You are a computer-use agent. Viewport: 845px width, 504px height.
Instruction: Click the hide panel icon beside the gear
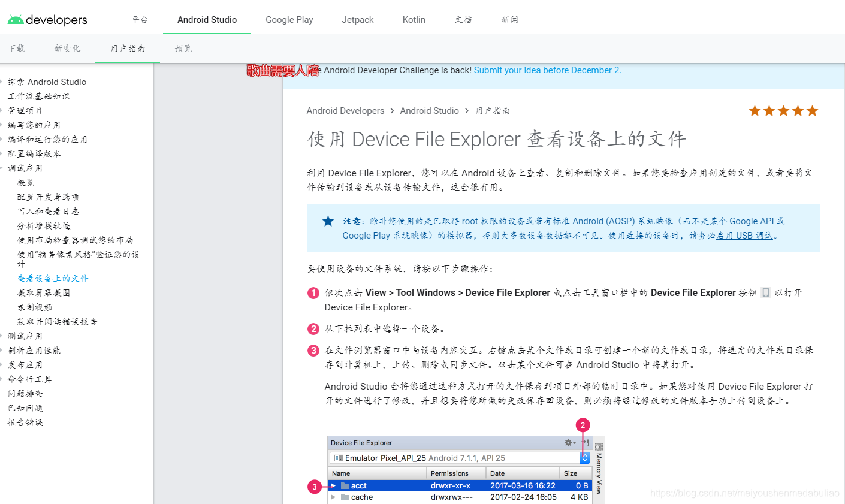(586, 443)
